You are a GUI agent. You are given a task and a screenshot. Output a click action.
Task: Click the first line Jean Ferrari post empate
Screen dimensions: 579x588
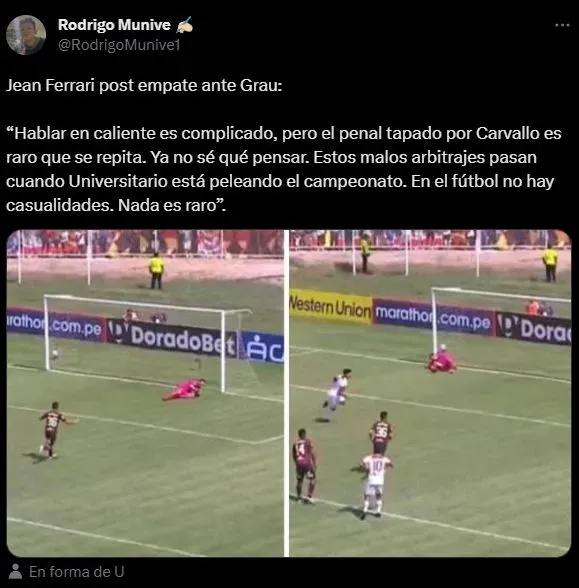(x=144, y=86)
